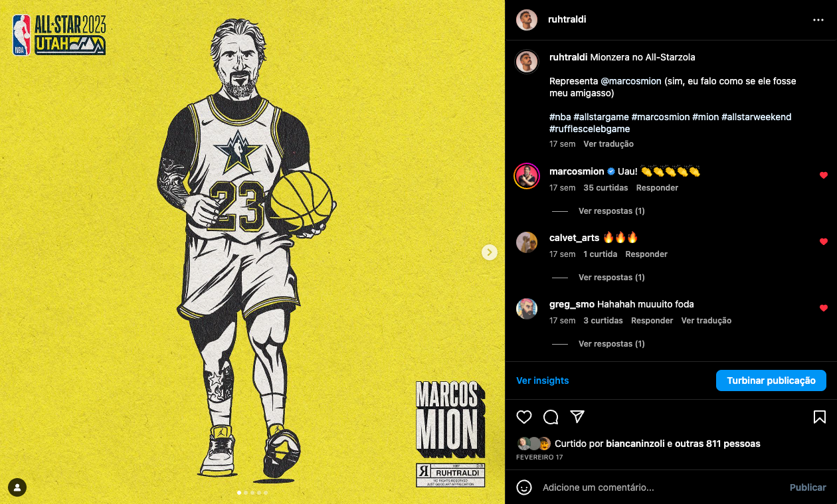Show tagged people icon on the image
The image size is (837, 504).
point(18,487)
